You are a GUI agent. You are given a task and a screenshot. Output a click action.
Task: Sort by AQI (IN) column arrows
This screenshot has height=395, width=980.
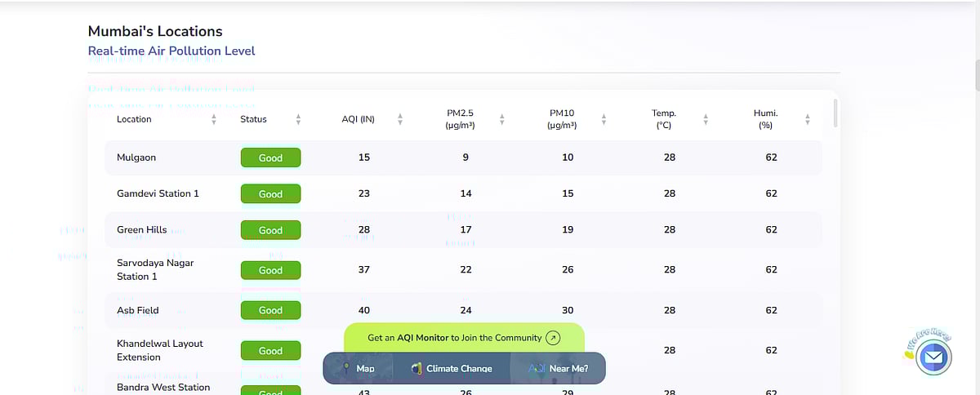tap(400, 119)
